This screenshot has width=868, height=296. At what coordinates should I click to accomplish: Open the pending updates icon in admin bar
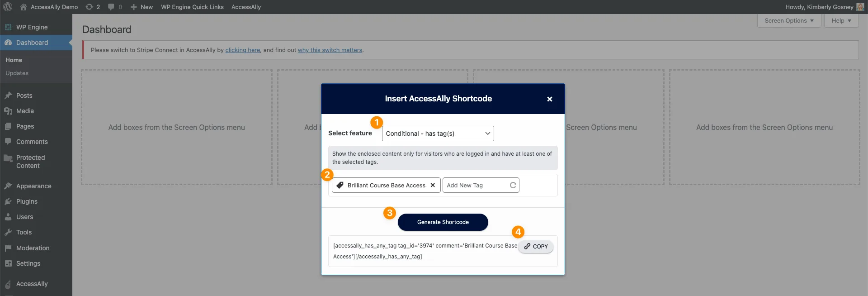pyautogui.click(x=90, y=7)
